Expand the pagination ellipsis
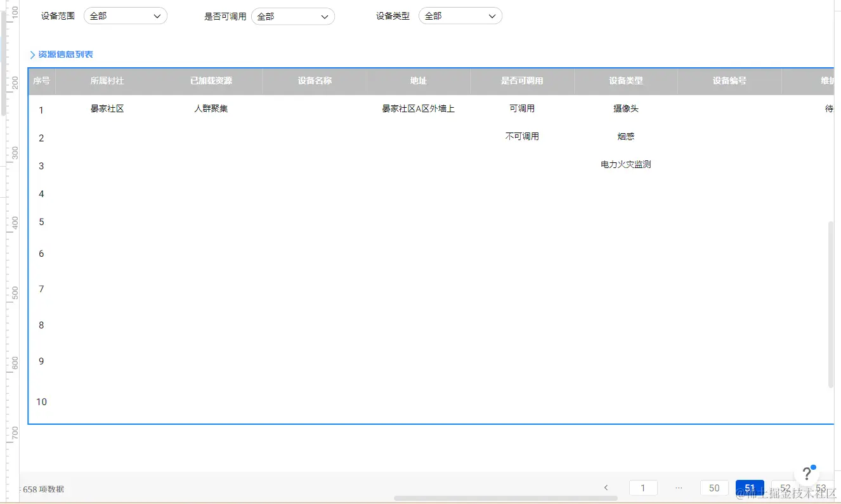Image resolution: width=841 pixels, height=504 pixels. coord(679,488)
